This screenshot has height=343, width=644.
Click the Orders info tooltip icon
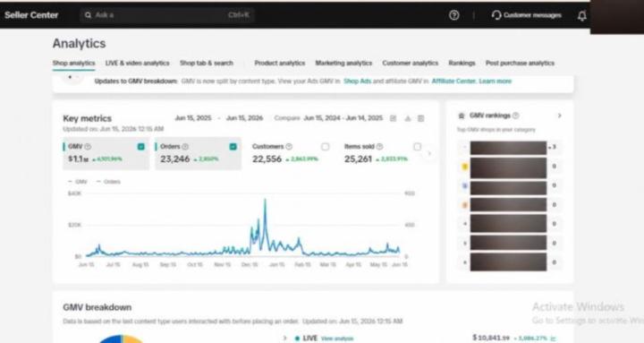click(185, 146)
